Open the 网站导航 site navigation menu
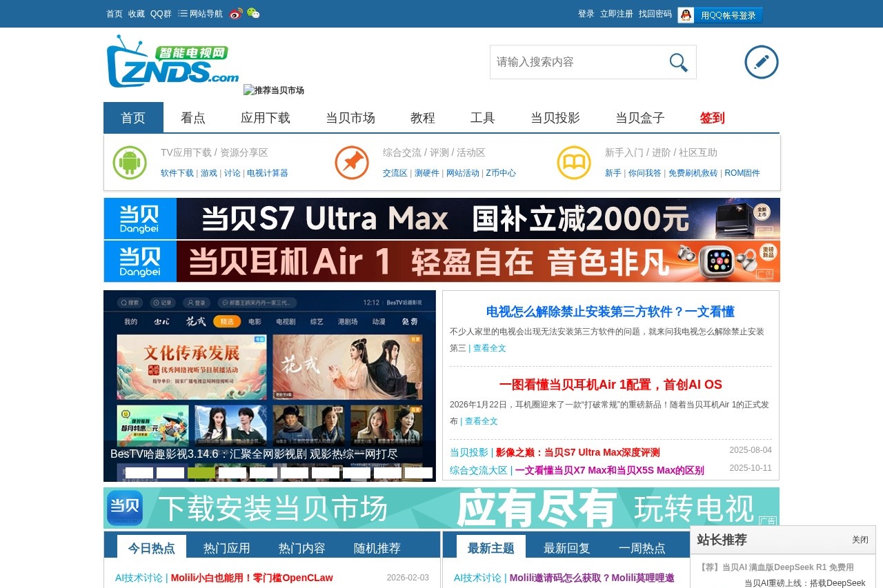Screen dimensions: 883x588 201,14
